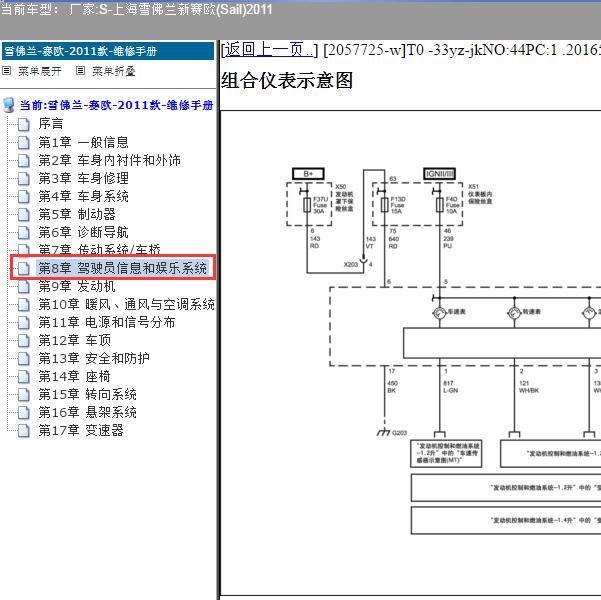Viewport: 601px width, 600px height.
Task: Click page icon beside 第12章 车顶
Action: [x=24, y=341]
